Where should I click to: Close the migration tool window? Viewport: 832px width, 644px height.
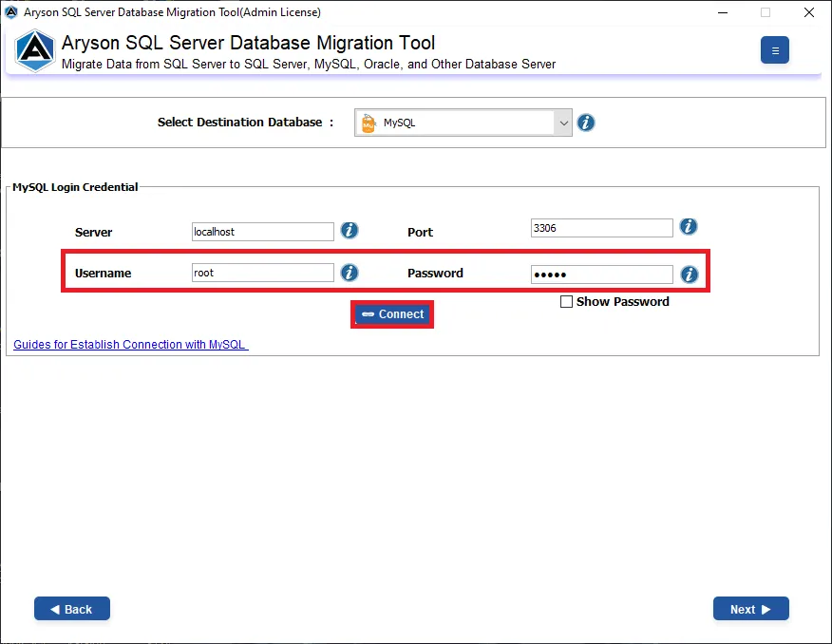[808, 12]
